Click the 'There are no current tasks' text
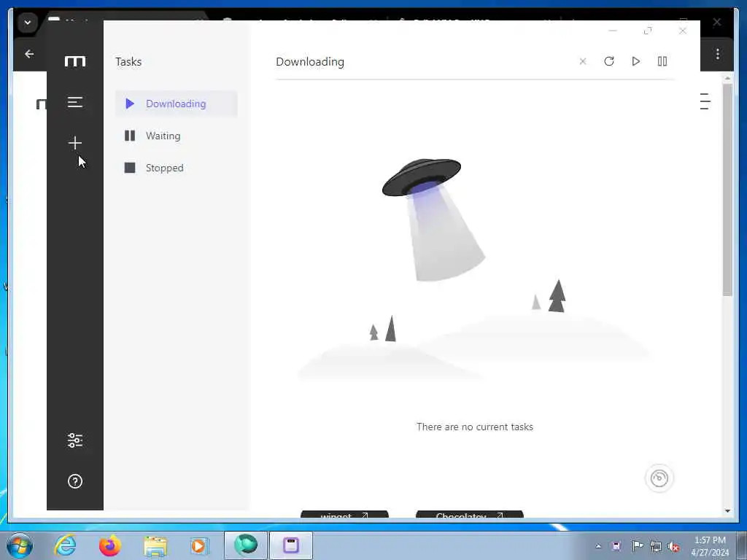The height and width of the screenshot is (560, 747). (x=474, y=427)
